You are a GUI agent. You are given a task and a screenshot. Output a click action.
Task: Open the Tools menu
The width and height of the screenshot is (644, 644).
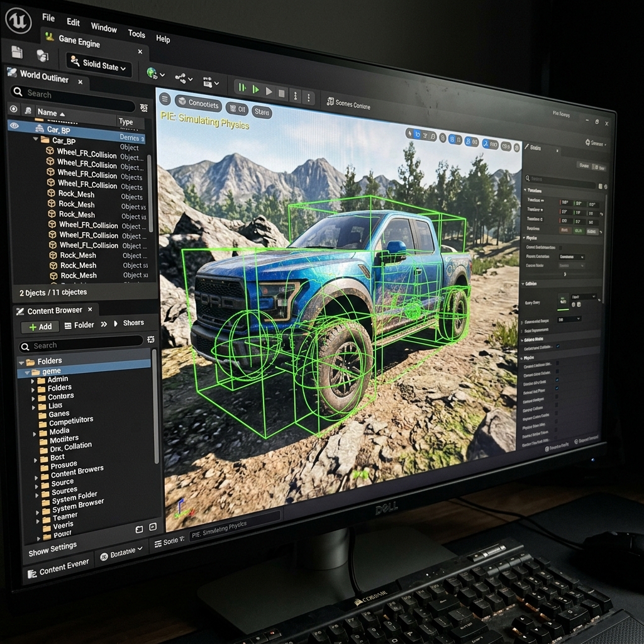coord(136,34)
